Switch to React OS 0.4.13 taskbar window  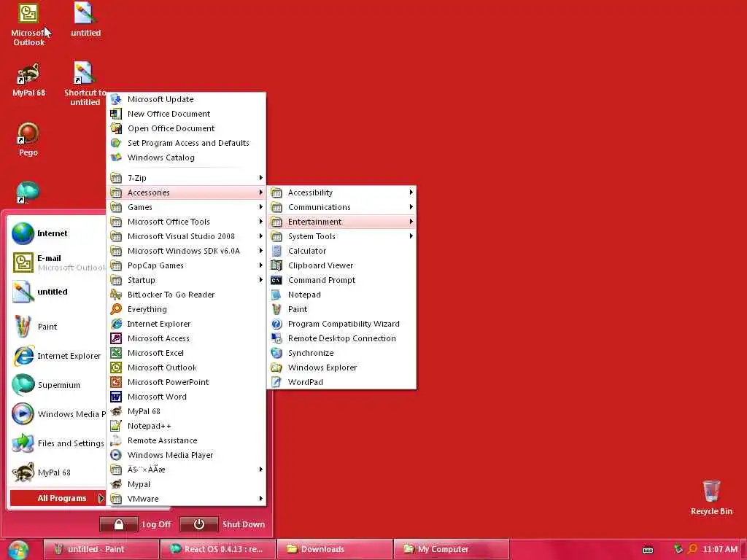218,549
